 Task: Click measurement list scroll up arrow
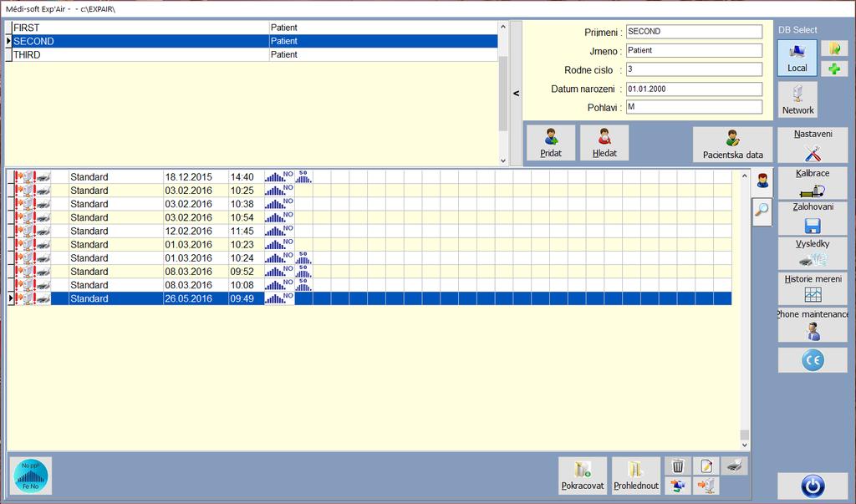744,176
